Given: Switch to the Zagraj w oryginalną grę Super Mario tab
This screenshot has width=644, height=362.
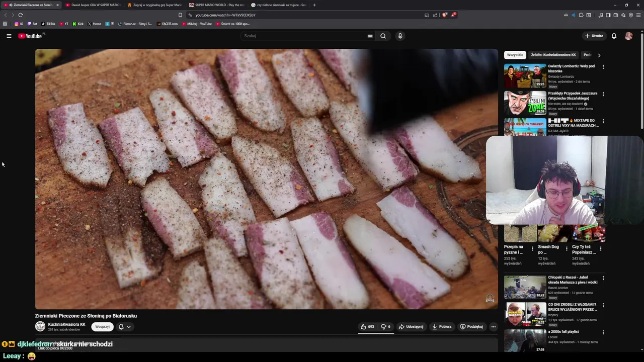Looking at the screenshot, I should click(155, 5).
